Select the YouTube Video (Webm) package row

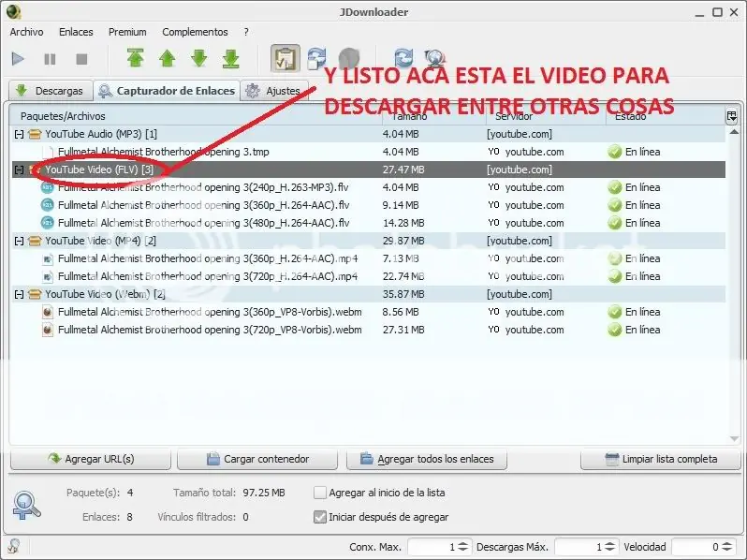coord(368,295)
